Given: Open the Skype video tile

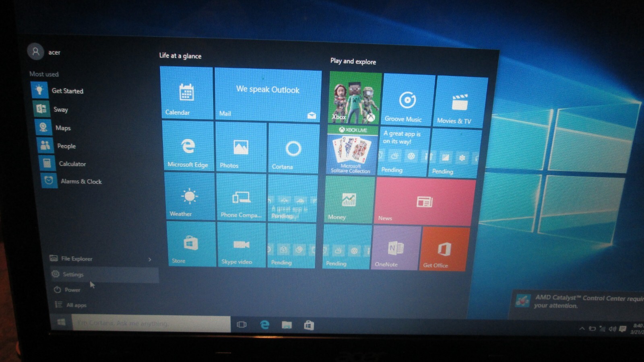Looking at the screenshot, I should click(x=242, y=245).
